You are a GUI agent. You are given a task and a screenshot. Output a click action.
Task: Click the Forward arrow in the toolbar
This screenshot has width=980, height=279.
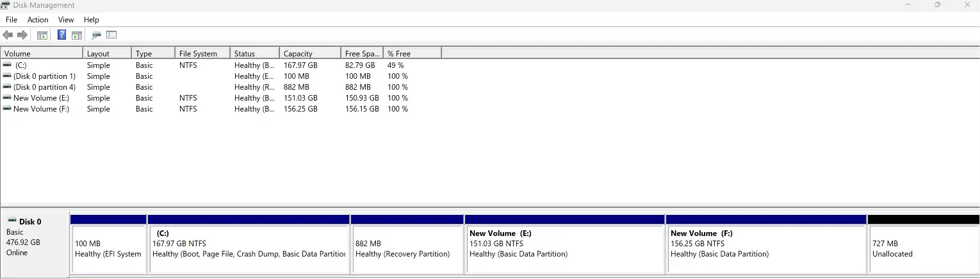[x=22, y=35]
